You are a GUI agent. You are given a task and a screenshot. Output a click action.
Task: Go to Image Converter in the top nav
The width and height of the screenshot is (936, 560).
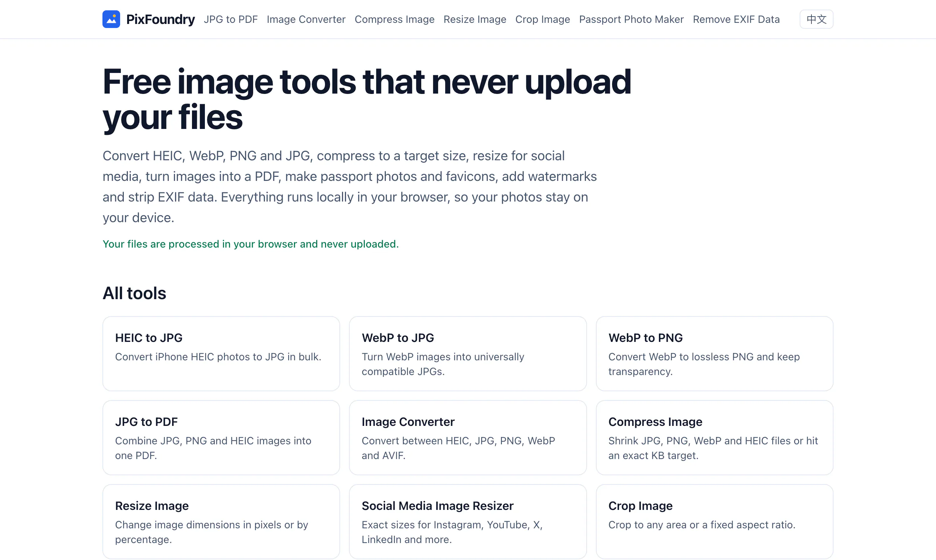[x=306, y=19]
